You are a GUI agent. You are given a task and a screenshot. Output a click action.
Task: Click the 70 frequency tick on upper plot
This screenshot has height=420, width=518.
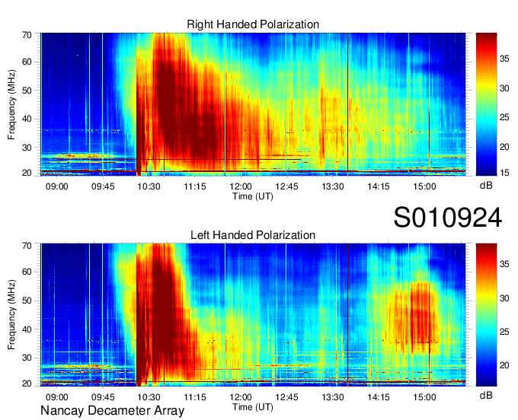(x=27, y=35)
